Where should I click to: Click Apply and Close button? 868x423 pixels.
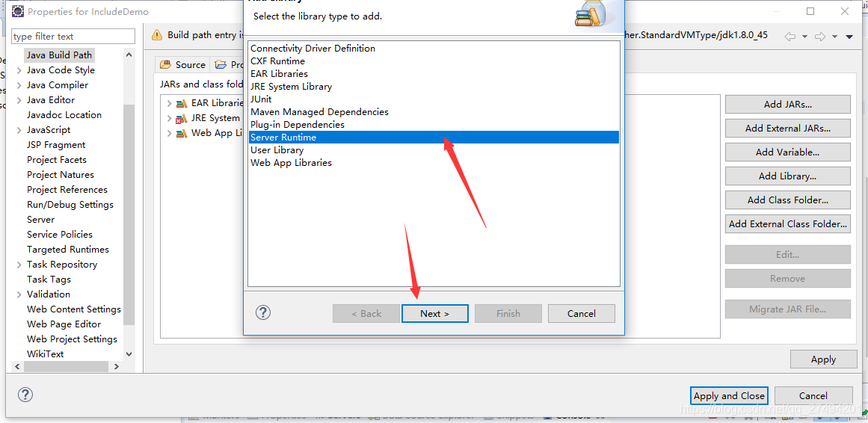729,395
